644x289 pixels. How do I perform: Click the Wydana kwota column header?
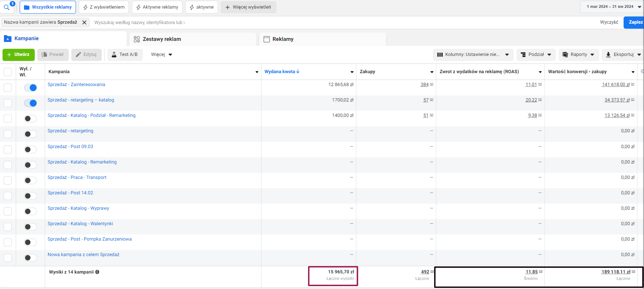[x=280, y=72]
